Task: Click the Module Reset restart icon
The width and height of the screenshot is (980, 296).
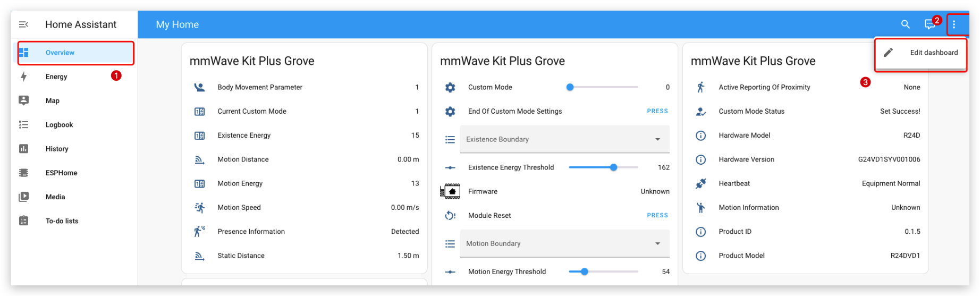Action: pyautogui.click(x=450, y=215)
